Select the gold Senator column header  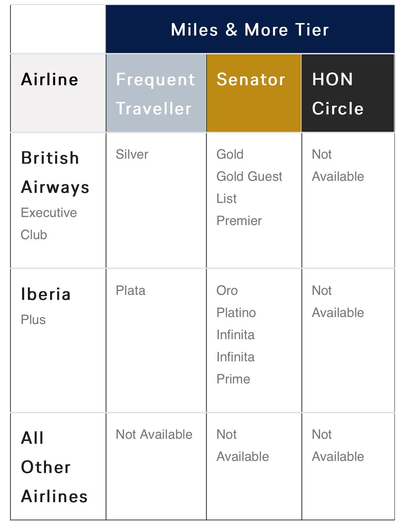251,80
